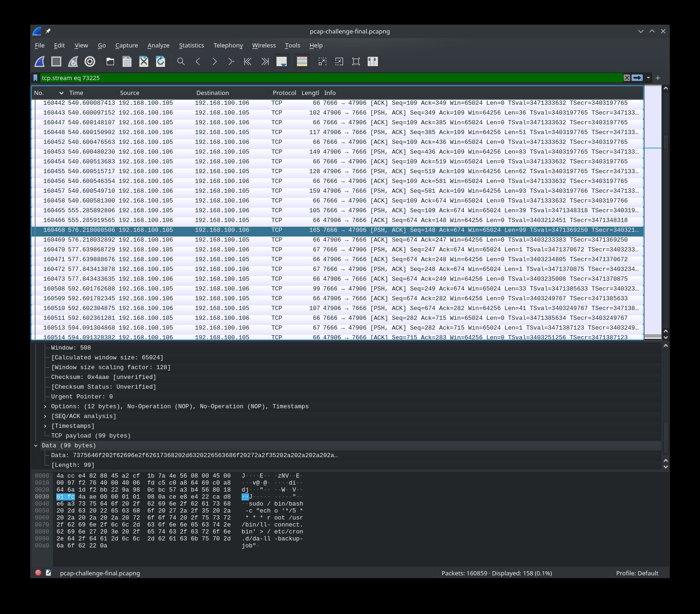Open the Go menu
This screenshot has height=614, width=700.
(102, 45)
